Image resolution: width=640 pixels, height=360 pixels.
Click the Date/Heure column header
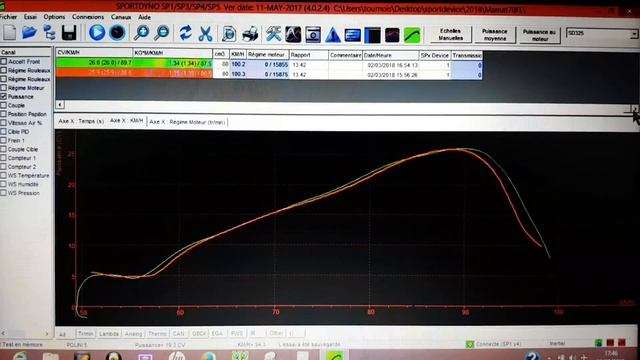391,55
